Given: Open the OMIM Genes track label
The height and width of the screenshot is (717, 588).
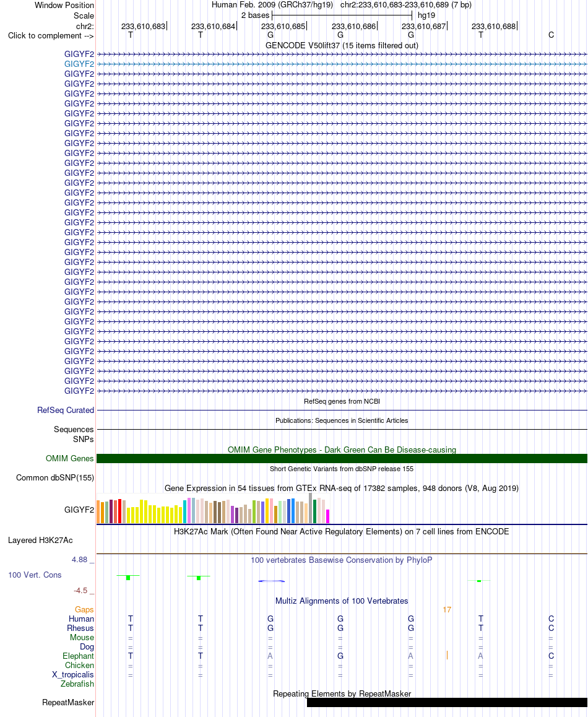Looking at the screenshot, I should click(x=69, y=458).
